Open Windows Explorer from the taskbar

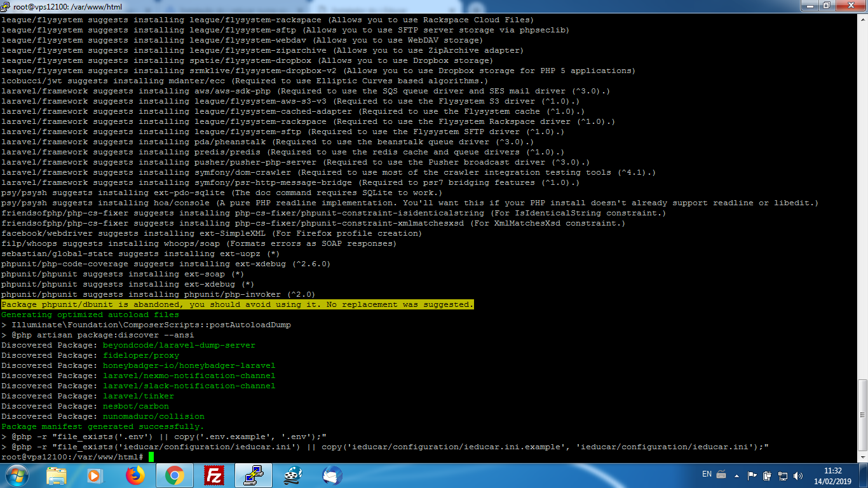(57, 475)
